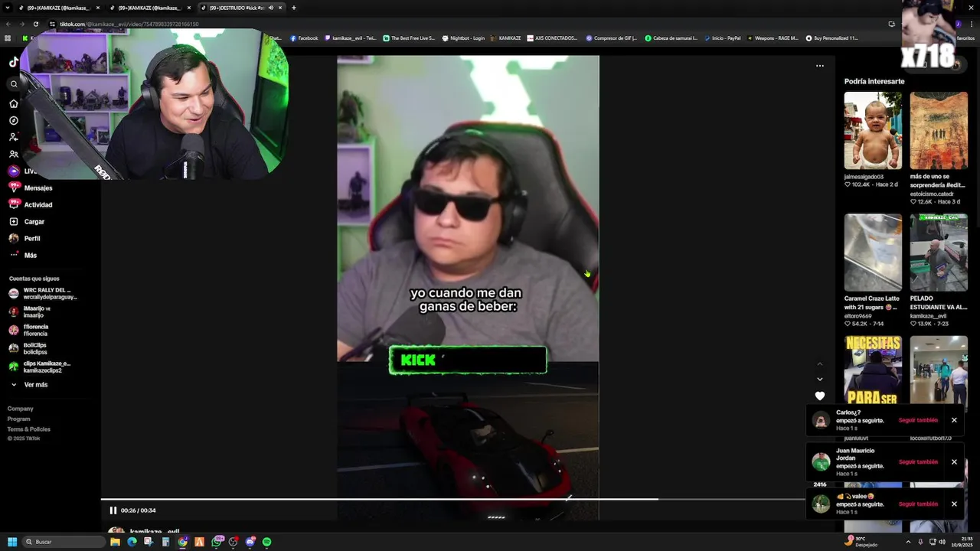This screenshot has width=980, height=551.
Task: Open the tab search dropdown arrow
Action: tap(8, 8)
